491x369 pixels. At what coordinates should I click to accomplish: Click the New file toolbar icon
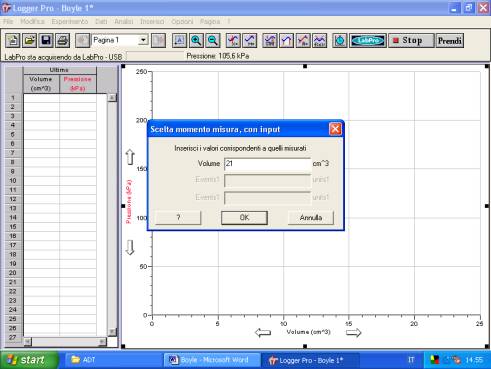[13, 41]
